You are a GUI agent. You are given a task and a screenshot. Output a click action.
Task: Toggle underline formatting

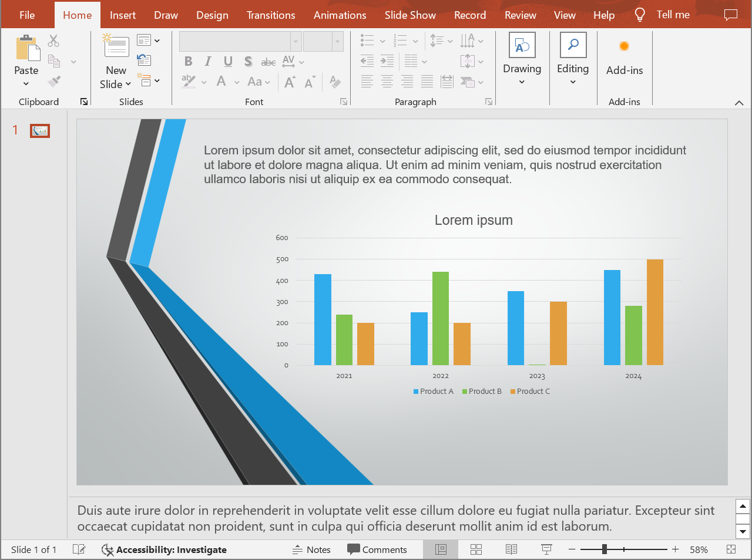[x=228, y=61]
